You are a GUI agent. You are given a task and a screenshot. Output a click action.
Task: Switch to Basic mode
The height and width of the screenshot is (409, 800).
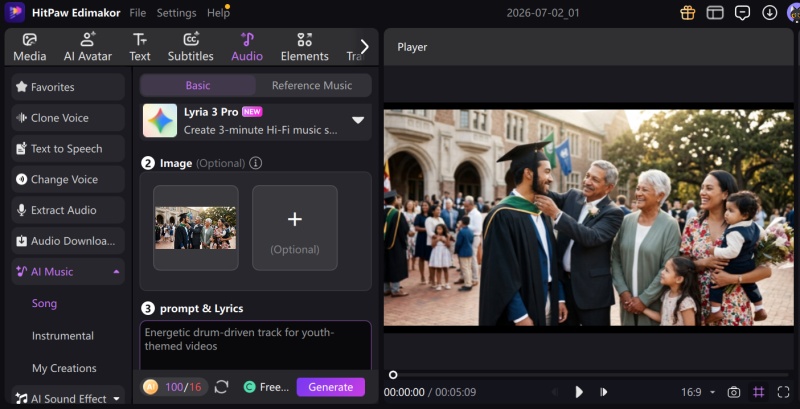198,86
